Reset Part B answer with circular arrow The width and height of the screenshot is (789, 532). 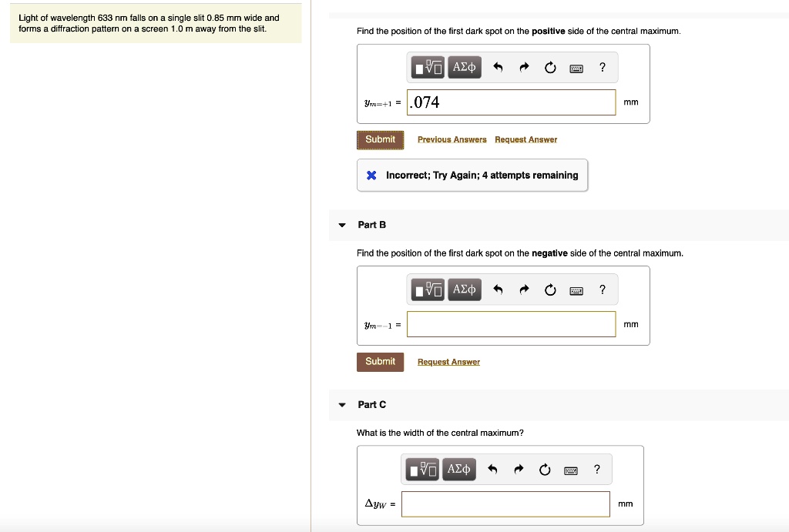tap(550, 289)
